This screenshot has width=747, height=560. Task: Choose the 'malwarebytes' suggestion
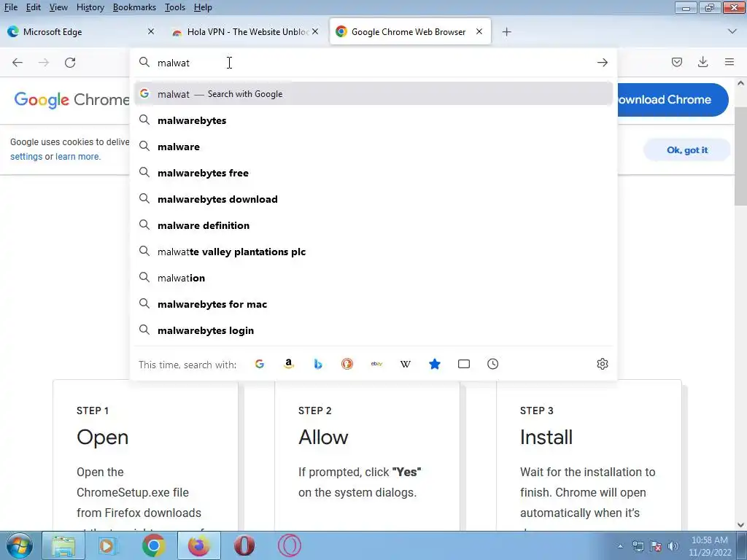click(x=373, y=120)
